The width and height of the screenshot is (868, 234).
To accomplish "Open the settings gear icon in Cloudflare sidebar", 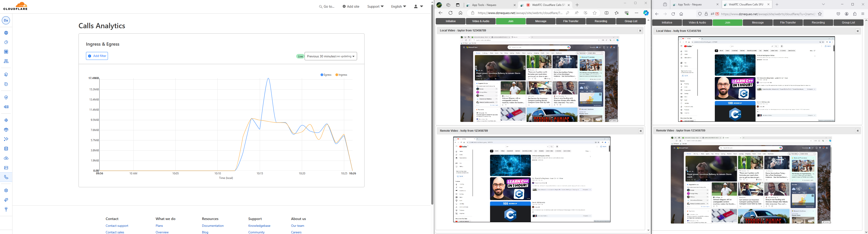I will click(6, 190).
